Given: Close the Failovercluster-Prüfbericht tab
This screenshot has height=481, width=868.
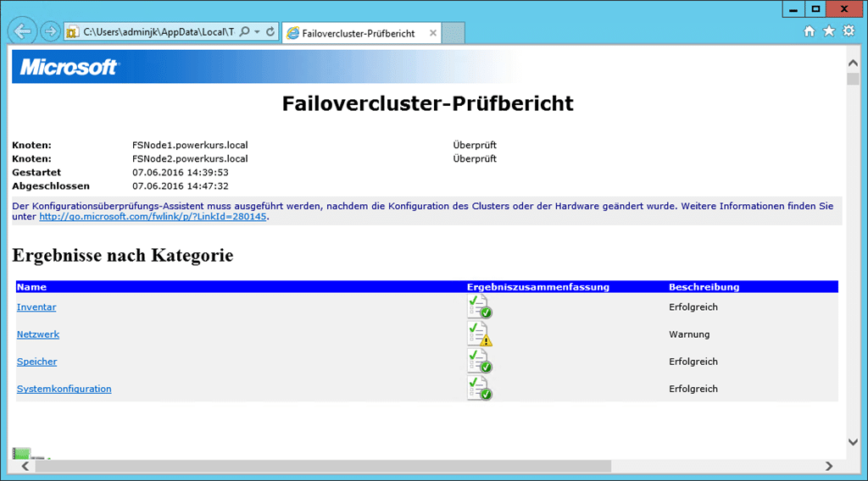Looking at the screenshot, I should click(x=433, y=33).
